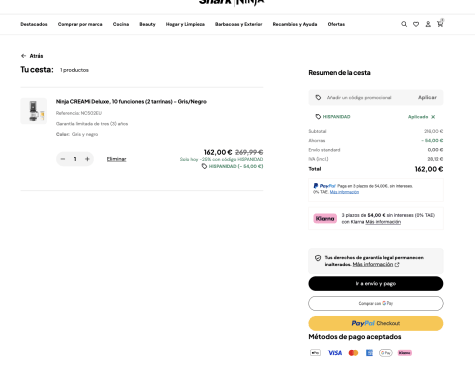The image size is (475, 390).
Task: Click Eliminar to remove the product
Action: coord(116,159)
